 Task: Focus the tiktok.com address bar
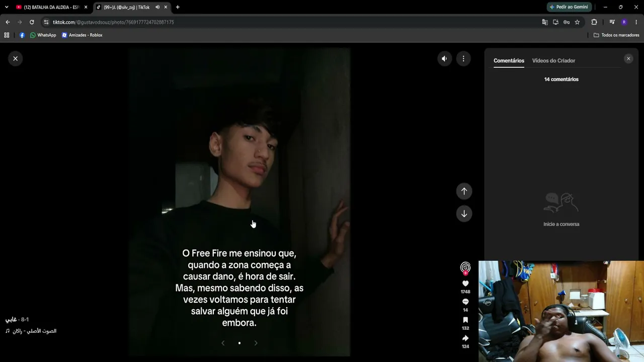pos(292,22)
